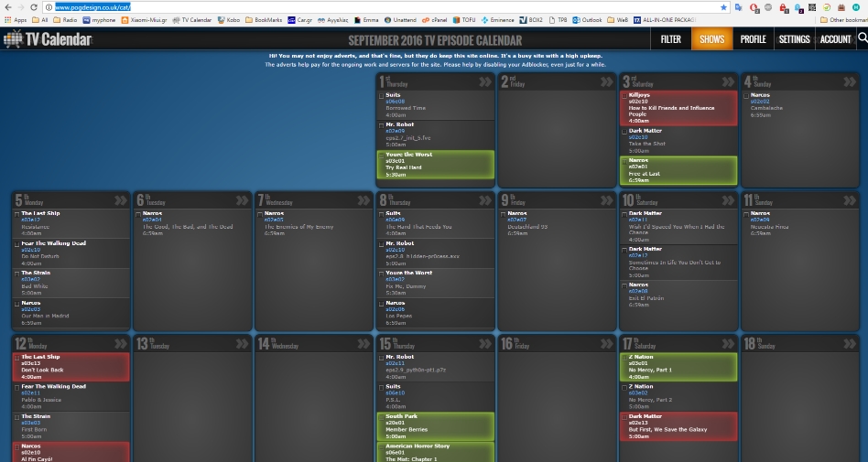Tick the Narcos s02e02 Cambalache checkbox

746,96
